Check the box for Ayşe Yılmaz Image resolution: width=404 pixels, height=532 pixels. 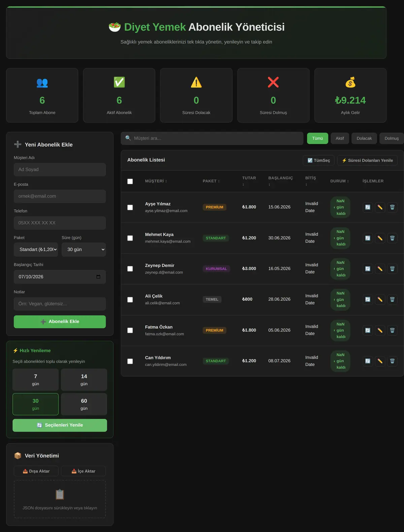(130, 207)
